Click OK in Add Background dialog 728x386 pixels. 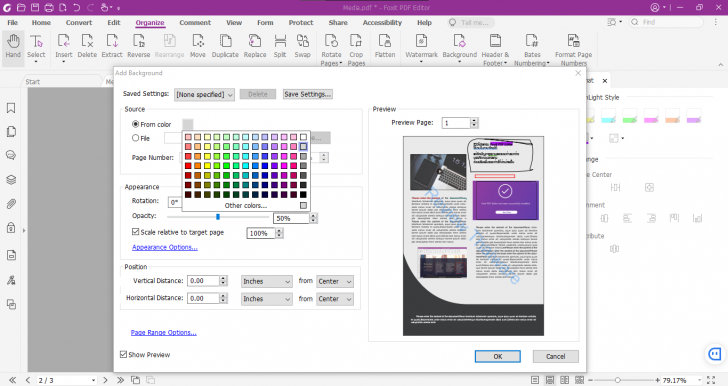pyautogui.click(x=498, y=356)
